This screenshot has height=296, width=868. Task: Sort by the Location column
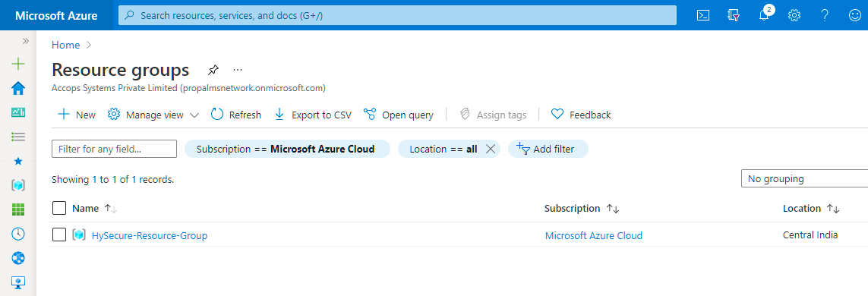coord(811,209)
